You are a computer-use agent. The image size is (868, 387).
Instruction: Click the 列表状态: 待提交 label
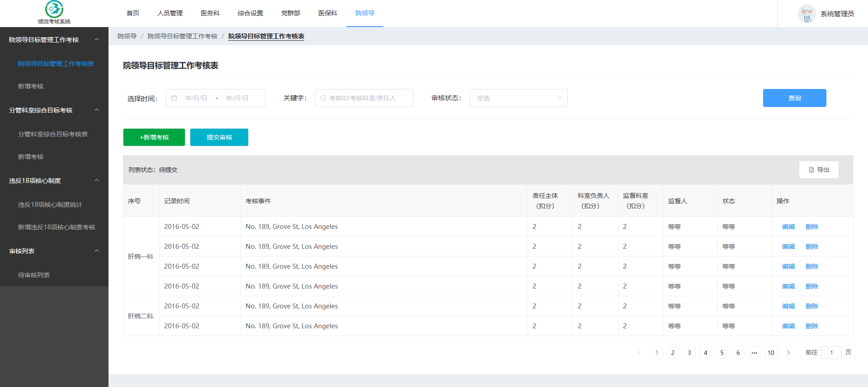point(153,170)
